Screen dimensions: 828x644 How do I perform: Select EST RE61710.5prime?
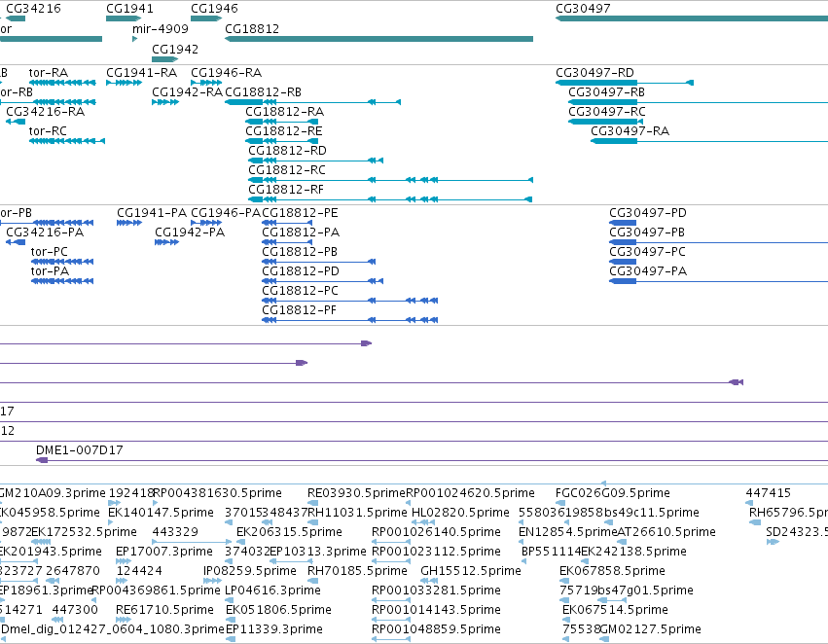tap(124, 620)
